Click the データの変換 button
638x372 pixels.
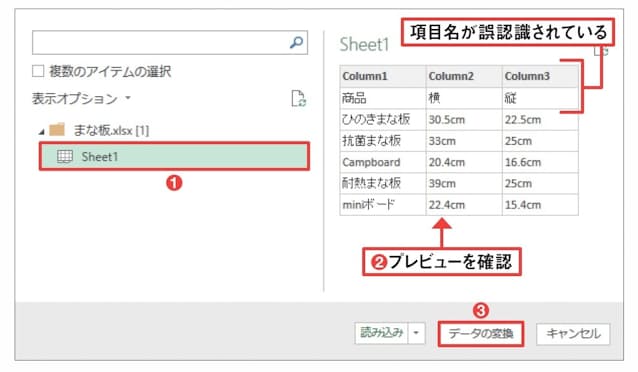click(x=481, y=334)
